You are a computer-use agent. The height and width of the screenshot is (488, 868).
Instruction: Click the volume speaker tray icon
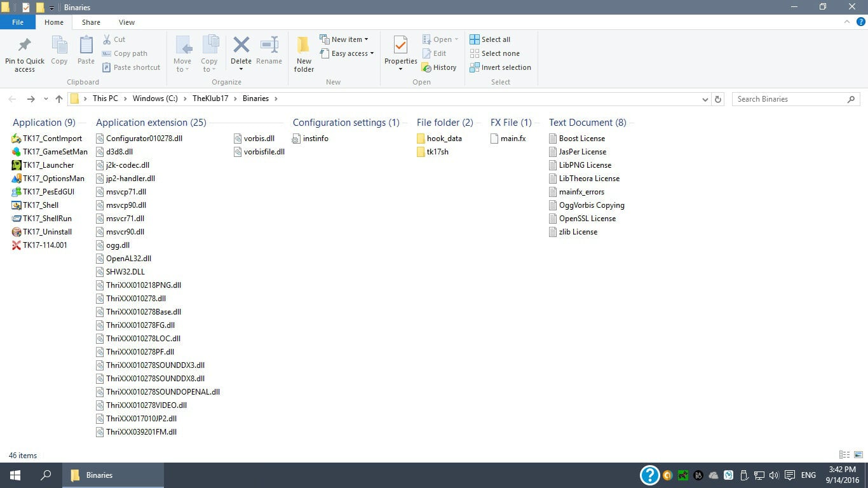774,475
